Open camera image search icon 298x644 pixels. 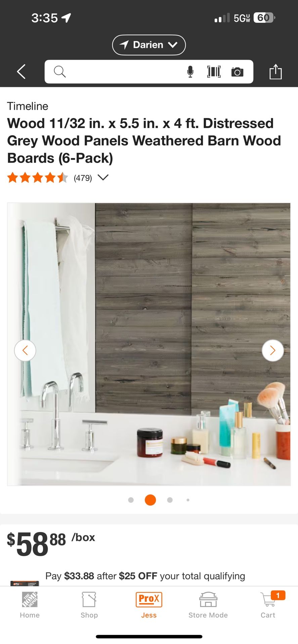click(237, 72)
